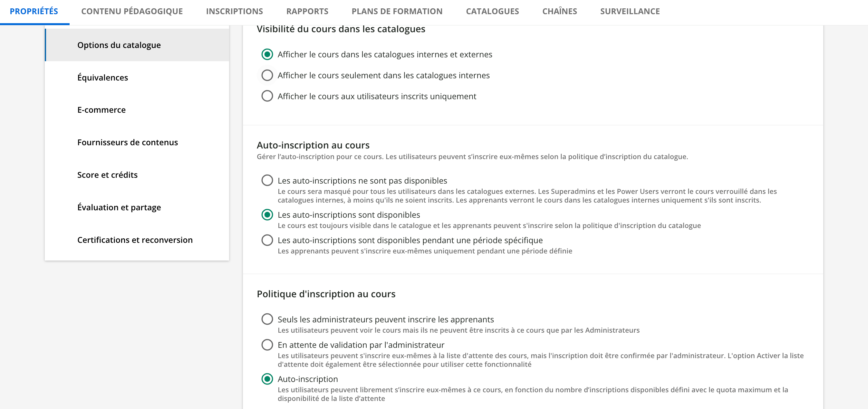Select 'Afficher le cours seulement dans les catalogues internes'
Image resolution: width=868 pixels, height=409 pixels.
pos(267,75)
